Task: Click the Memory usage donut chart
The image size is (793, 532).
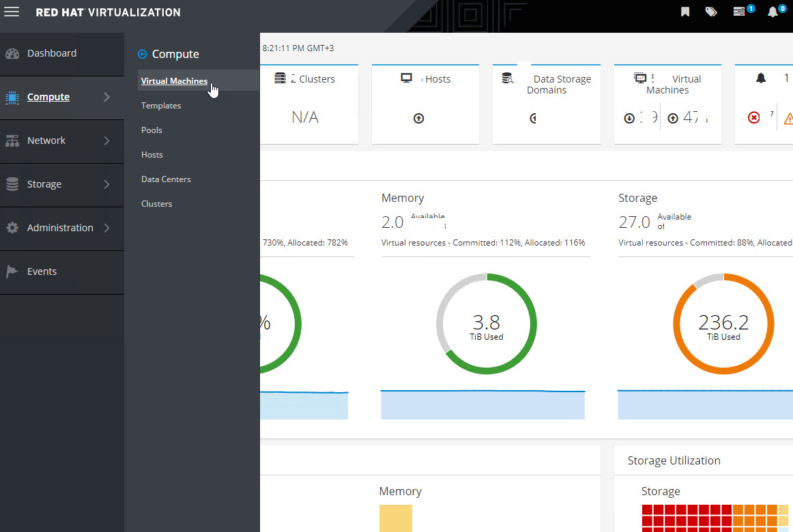Action: coord(486,325)
